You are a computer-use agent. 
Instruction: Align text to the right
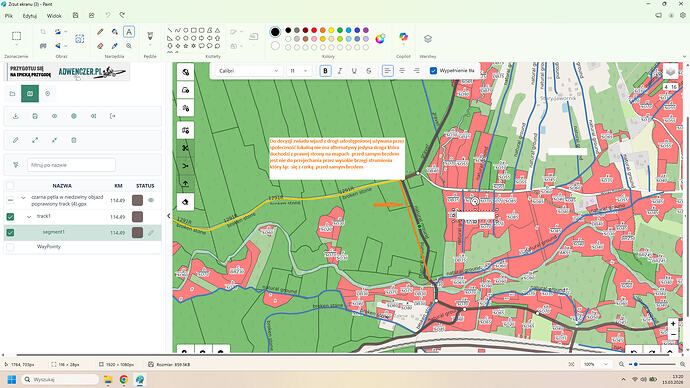point(417,71)
